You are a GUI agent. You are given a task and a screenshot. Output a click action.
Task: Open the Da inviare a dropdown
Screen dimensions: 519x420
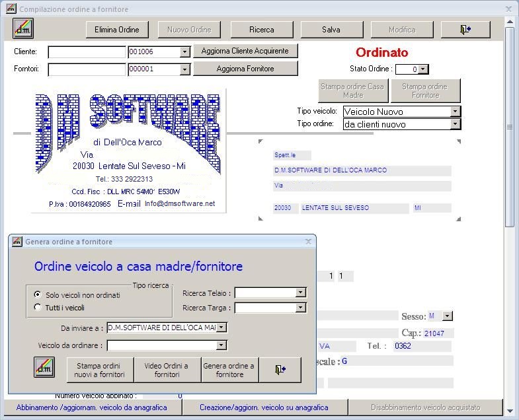pos(221,328)
